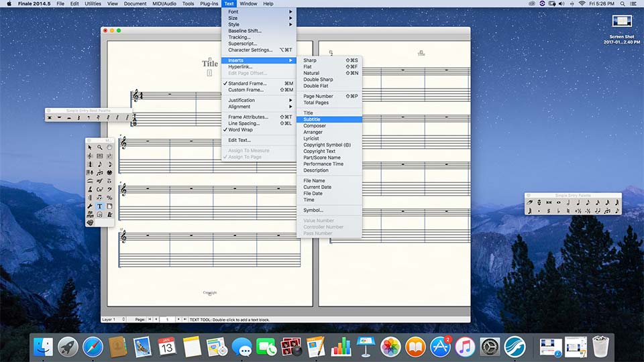Select the Page Layout tool
The height and width of the screenshot is (362, 644).
pos(109,206)
